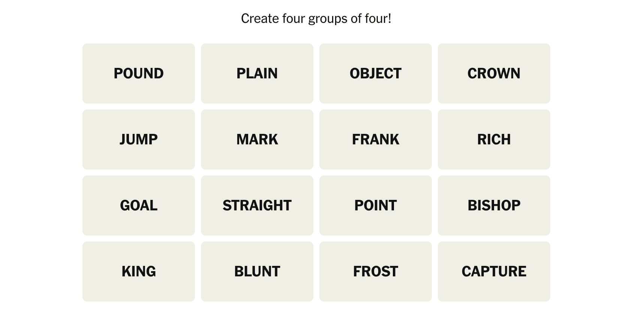
Task: Pick the CAPTURE word tile
Action: 494,271
